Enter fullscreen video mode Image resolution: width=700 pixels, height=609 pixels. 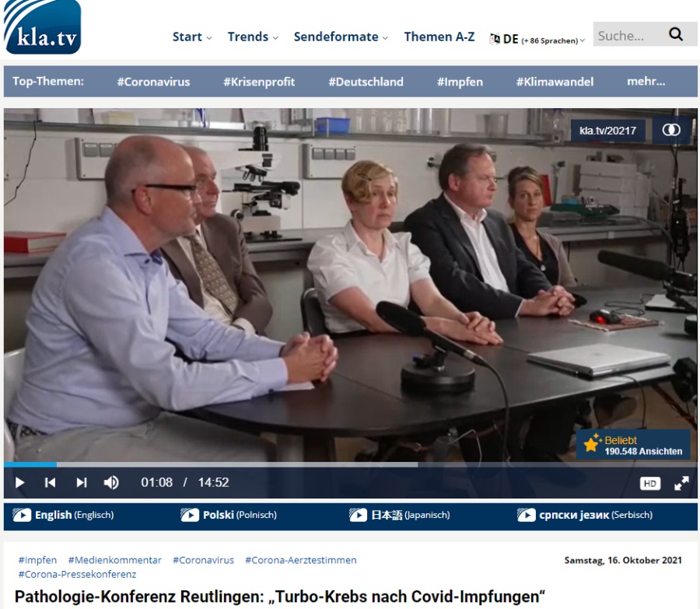681,483
